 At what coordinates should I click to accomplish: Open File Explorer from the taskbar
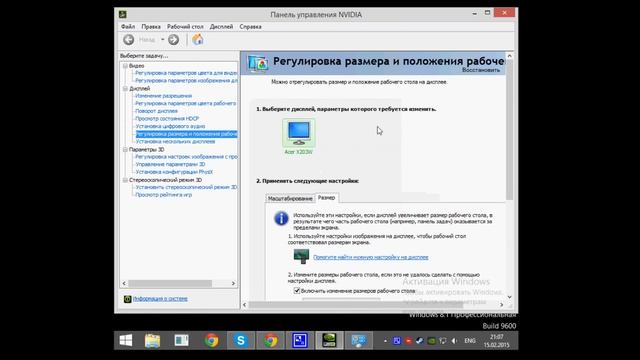tap(152, 340)
